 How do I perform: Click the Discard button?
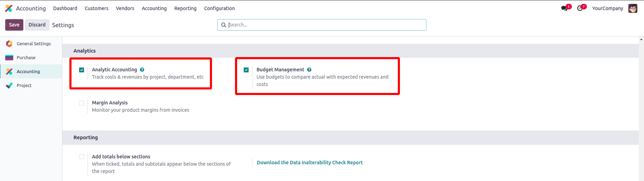pos(37,25)
